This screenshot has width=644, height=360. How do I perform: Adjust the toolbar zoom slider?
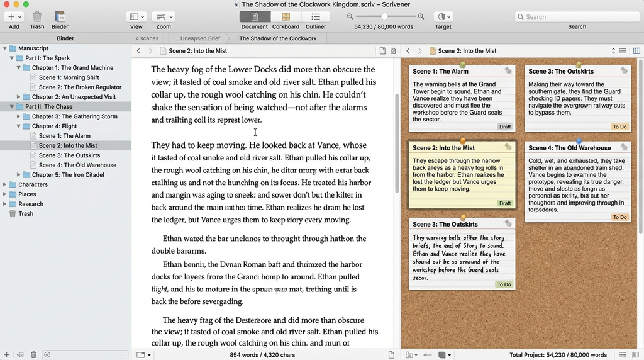pyautogui.click(x=385, y=17)
